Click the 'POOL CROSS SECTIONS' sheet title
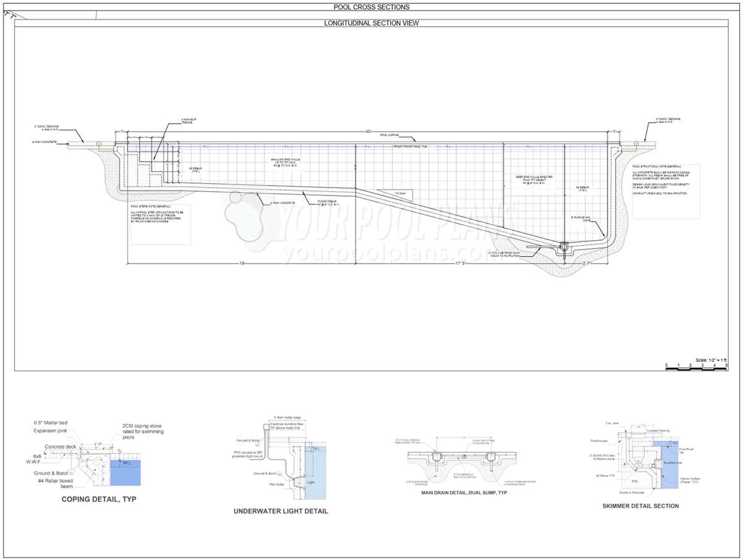The image size is (743, 560). click(x=371, y=7)
